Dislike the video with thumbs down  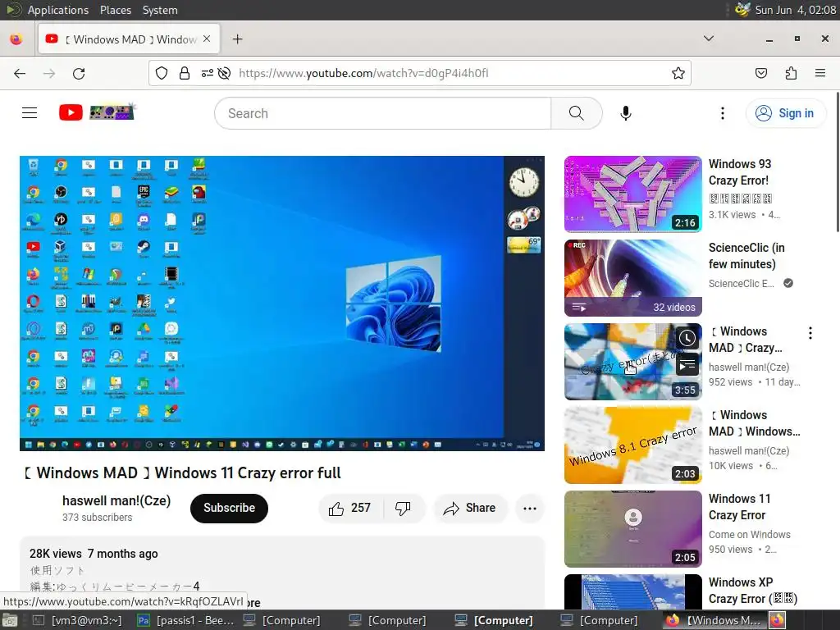[x=403, y=508]
